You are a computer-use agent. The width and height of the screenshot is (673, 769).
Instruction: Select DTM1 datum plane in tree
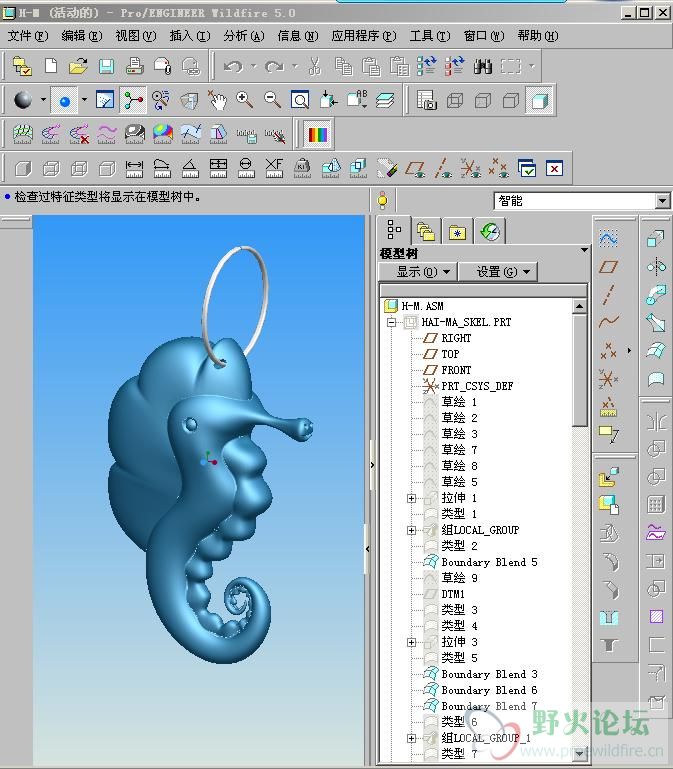pos(453,594)
